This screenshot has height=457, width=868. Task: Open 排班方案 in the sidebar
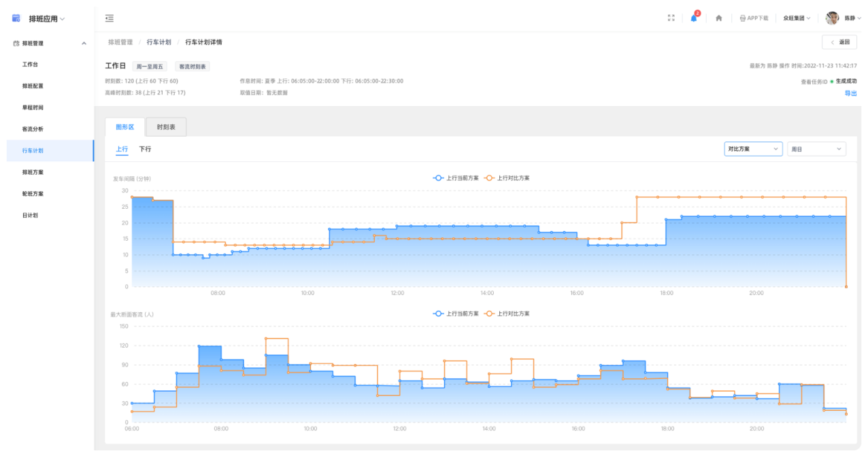coord(33,172)
